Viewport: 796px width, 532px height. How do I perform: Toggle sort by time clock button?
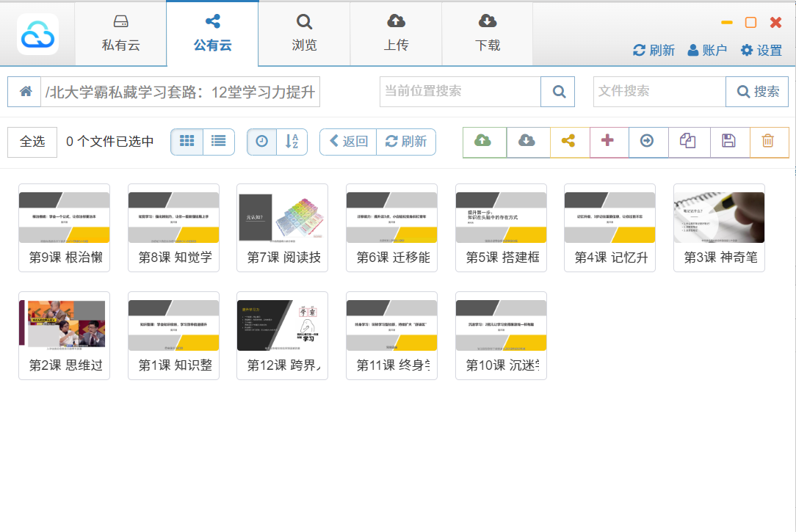[261, 142]
